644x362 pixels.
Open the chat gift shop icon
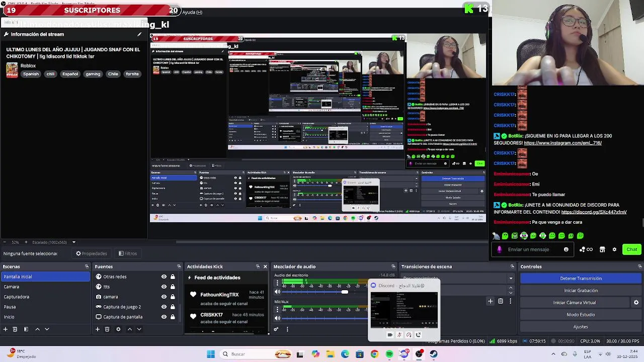[602, 249]
